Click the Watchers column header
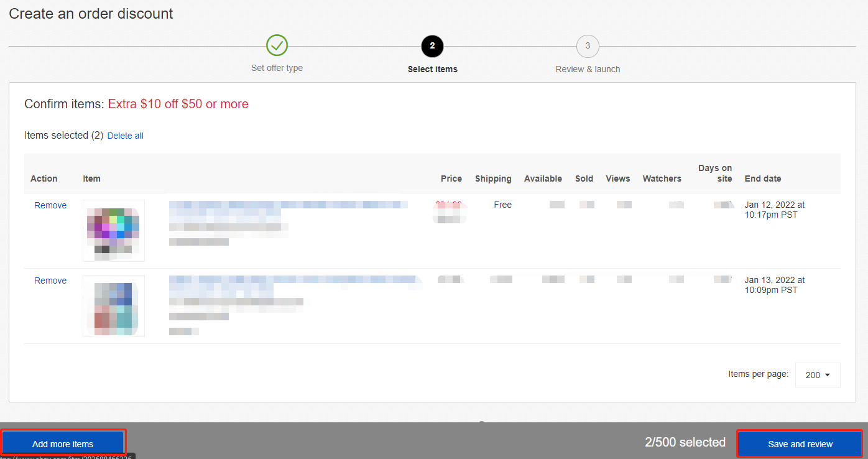This screenshot has height=459, width=868. click(x=662, y=178)
